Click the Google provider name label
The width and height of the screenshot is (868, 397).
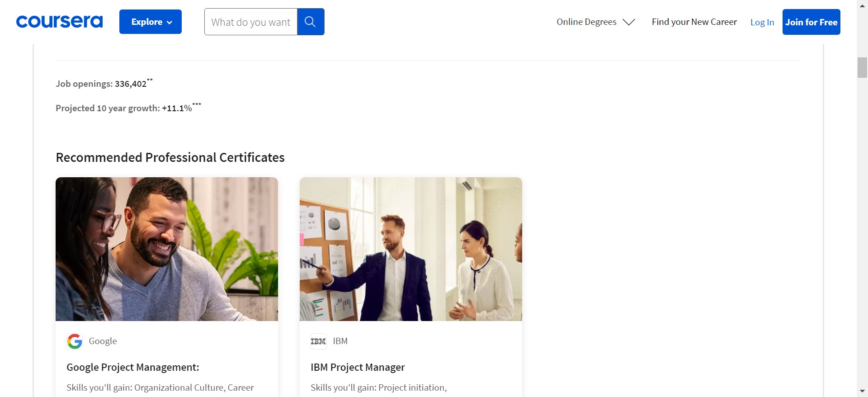point(103,341)
